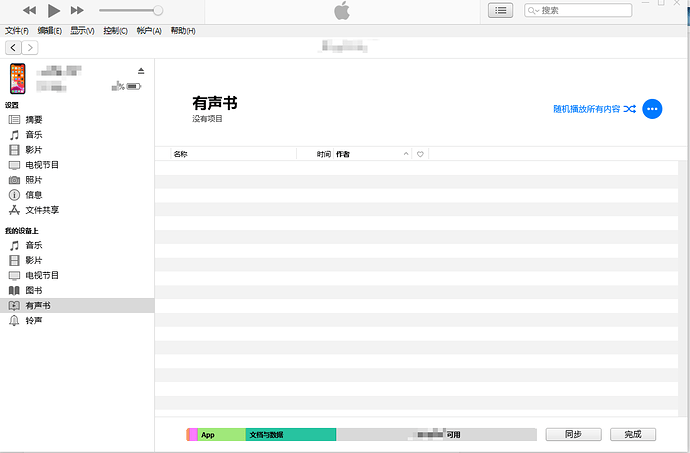Open 铃声 on my device
Image resolution: width=690 pixels, height=453 pixels.
[x=33, y=320]
